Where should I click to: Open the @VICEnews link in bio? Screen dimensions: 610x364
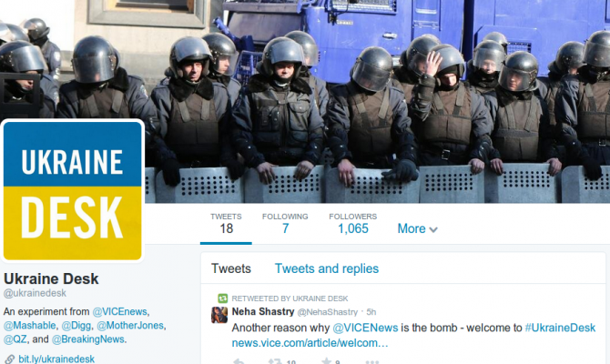(x=120, y=312)
